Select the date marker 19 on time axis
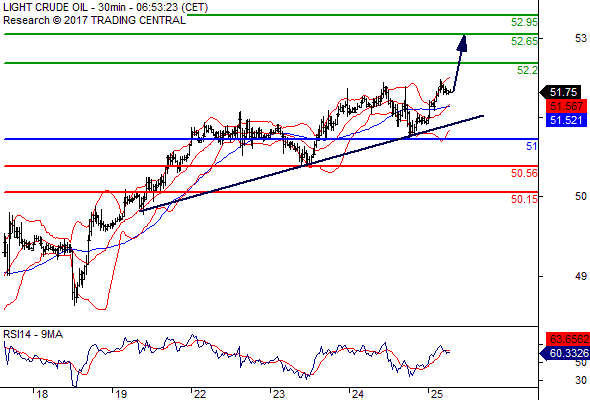Image resolution: width=590 pixels, height=400 pixels. 120,394
